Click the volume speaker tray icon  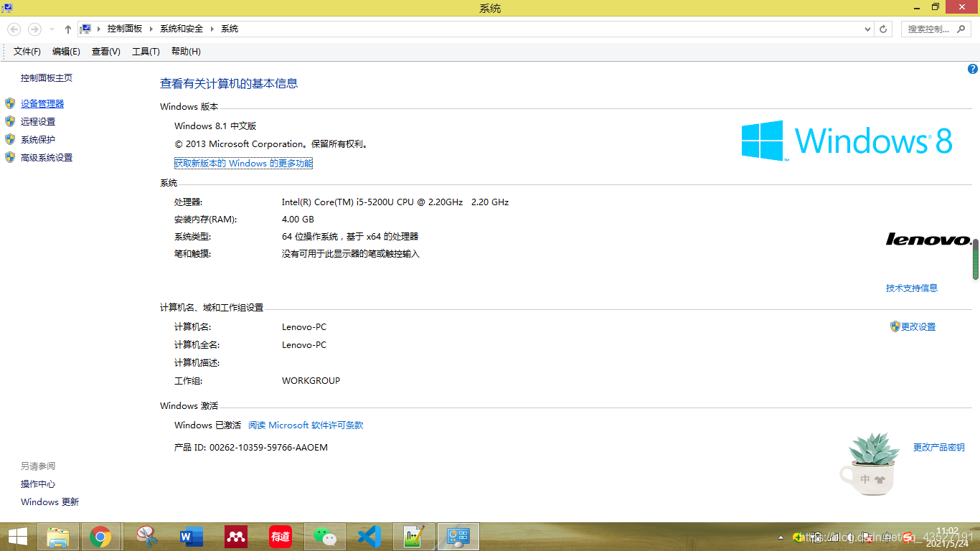pos(850,537)
